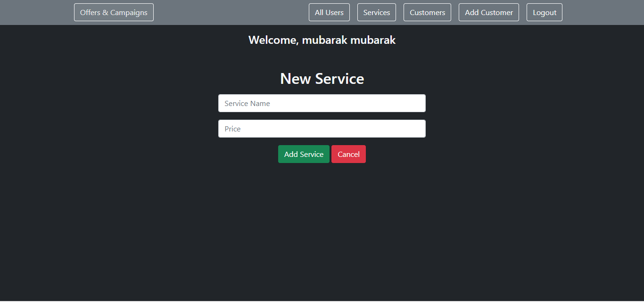
Task: Open the Offers & Campaigns page
Action: click(x=114, y=12)
